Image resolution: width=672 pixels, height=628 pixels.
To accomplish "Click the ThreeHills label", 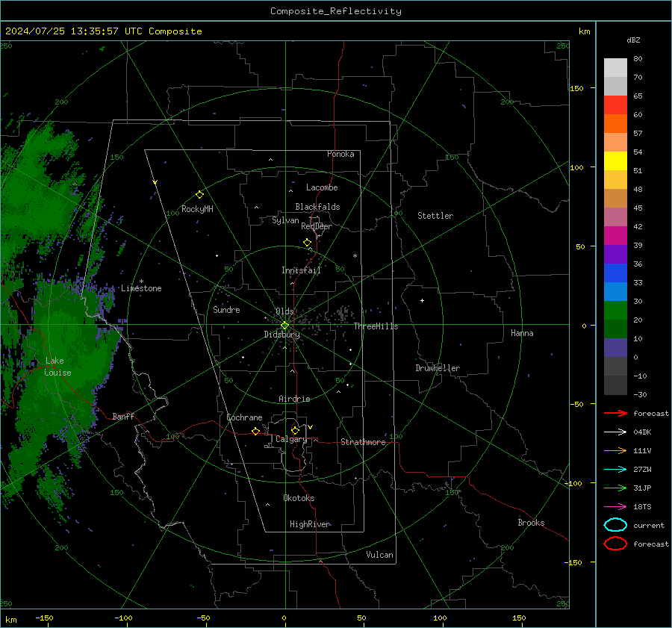I will (376, 326).
